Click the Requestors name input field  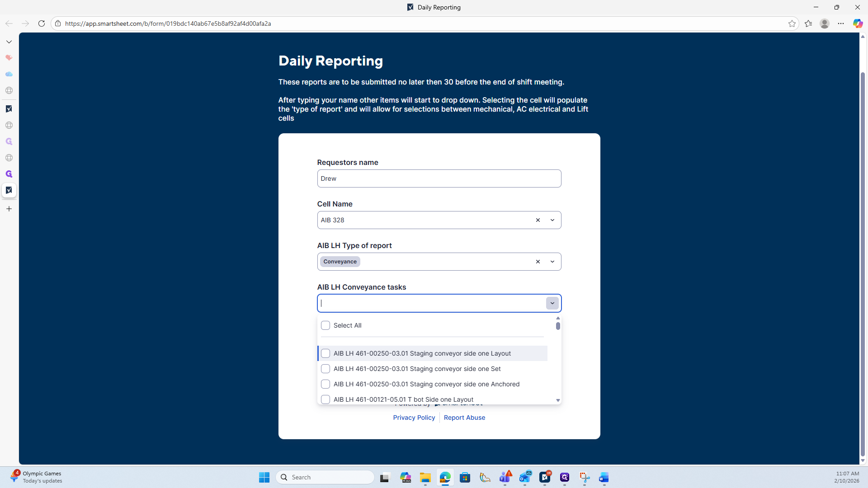coord(439,178)
